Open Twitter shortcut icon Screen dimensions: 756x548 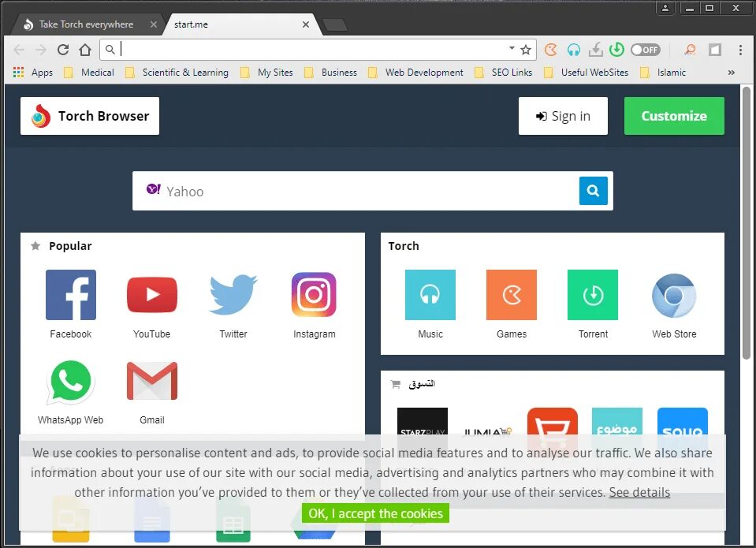click(x=233, y=295)
